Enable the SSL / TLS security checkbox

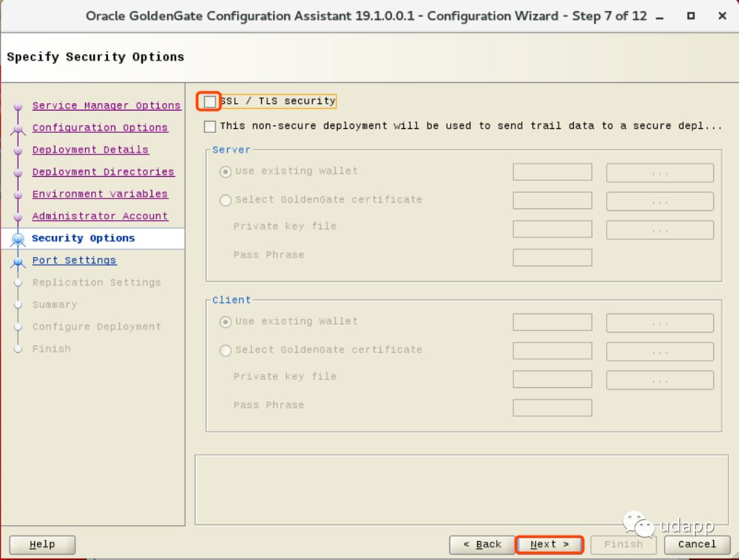point(210,101)
